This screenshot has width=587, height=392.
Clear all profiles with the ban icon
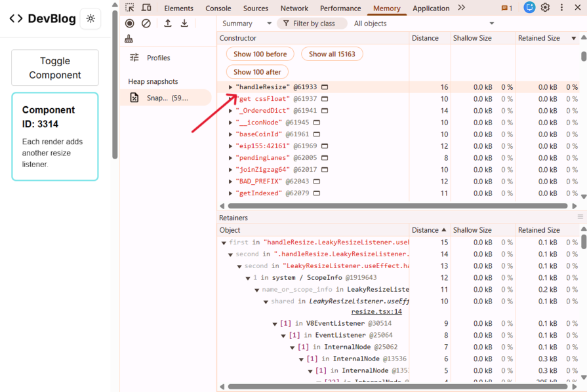click(x=146, y=23)
